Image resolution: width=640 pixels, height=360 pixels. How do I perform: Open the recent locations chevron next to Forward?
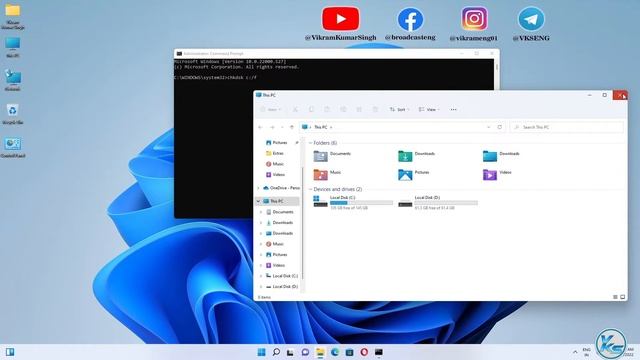282,127
